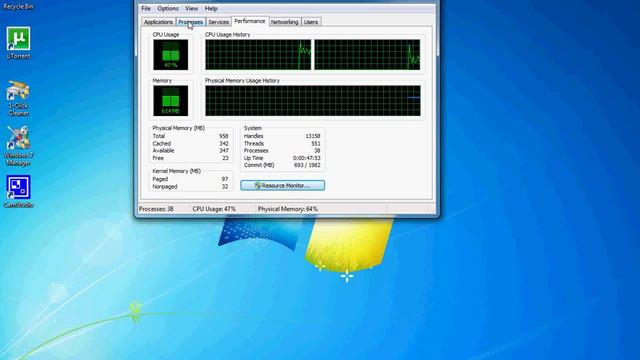Click the Physical Memory Usage History graph
Screen dimensions: 640x360
point(313,100)
